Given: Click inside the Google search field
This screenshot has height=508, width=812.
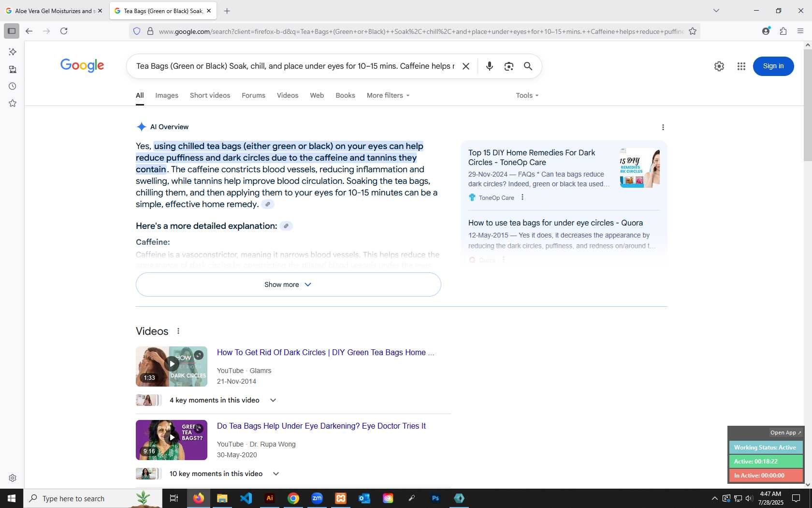Looking at the screenshot, I should coord(295,66).
